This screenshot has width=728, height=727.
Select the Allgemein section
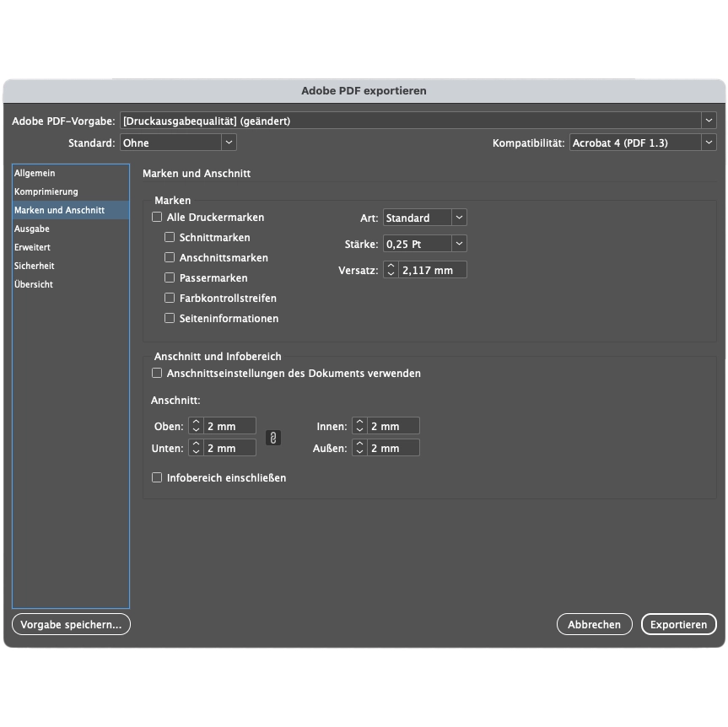[x=71, y=173]
